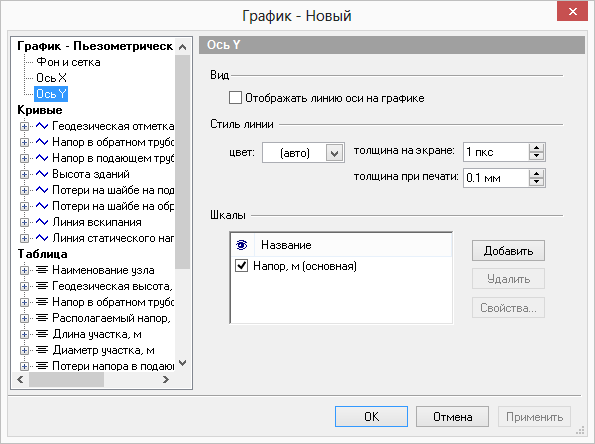
Task: Click table-row icon beside Потери напора в подающем
Action: (42, 366)
